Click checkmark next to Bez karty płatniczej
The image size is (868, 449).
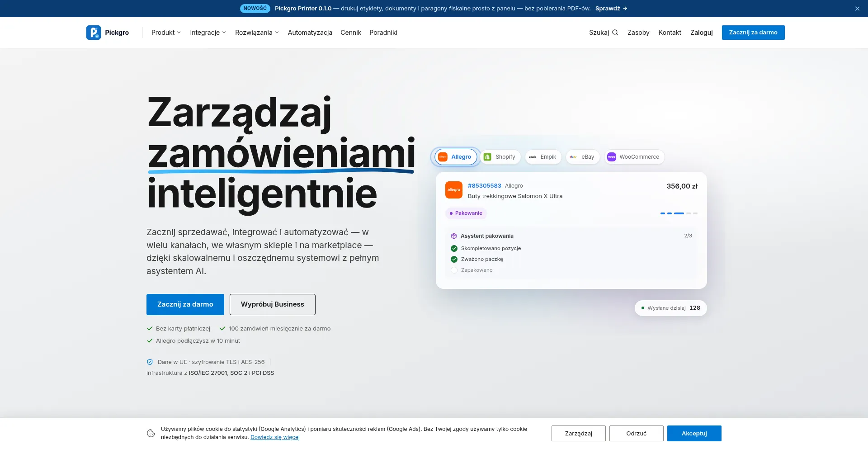click(150, 329)
